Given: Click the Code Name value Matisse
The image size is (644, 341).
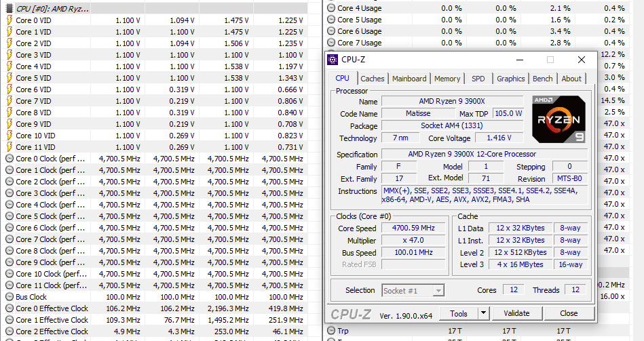Looking at the screenshot, I should [x=418, y=114].
